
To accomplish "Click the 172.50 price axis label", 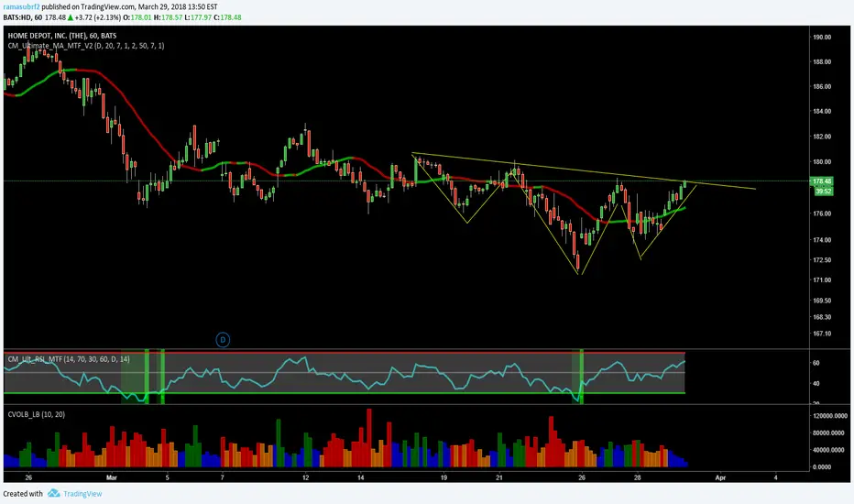I will [822, 260].
